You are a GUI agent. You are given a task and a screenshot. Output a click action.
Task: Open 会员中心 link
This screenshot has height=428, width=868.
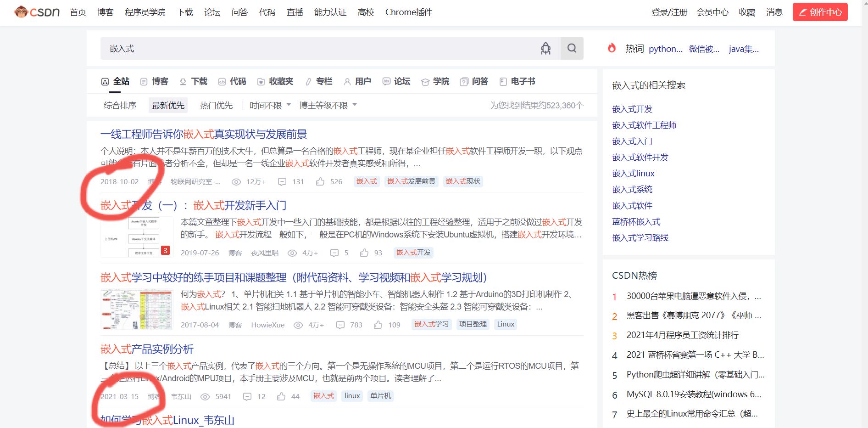click(712, 12)
